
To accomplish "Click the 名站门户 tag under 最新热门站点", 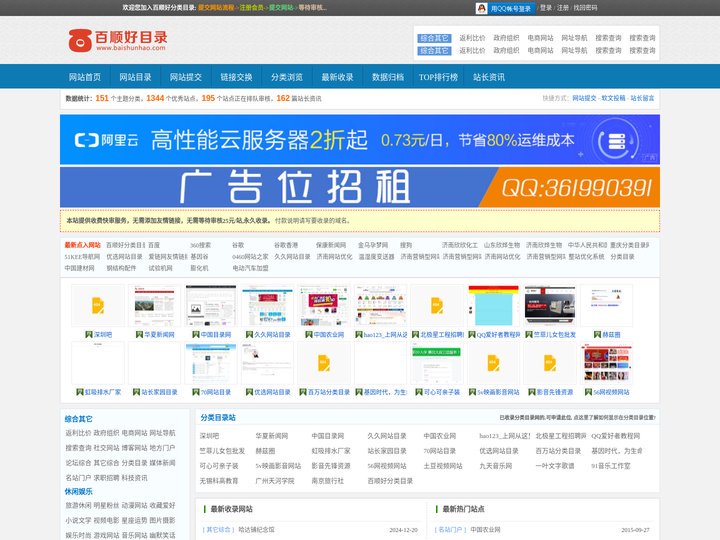I will pyautogui.click(x=450, y=529).
